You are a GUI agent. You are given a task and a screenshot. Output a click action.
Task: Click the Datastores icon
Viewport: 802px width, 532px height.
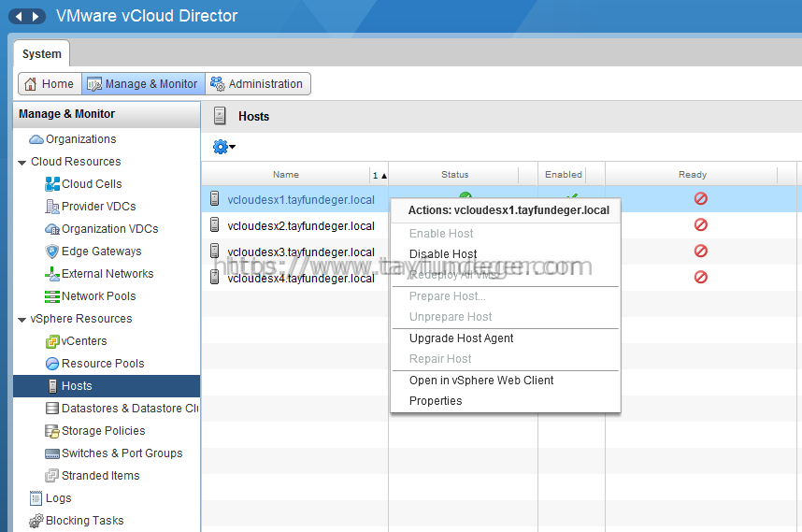coord(52,409)
